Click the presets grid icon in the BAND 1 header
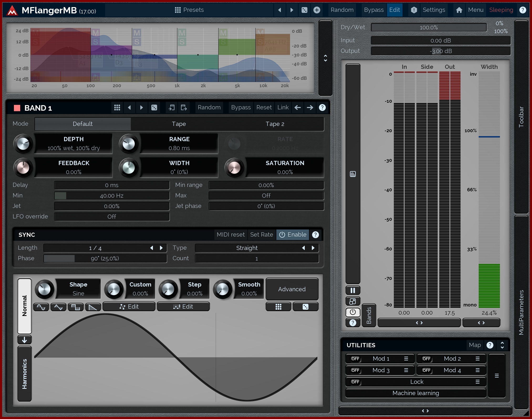This screenshot has height=419, width=532. (x=117, y=108)
